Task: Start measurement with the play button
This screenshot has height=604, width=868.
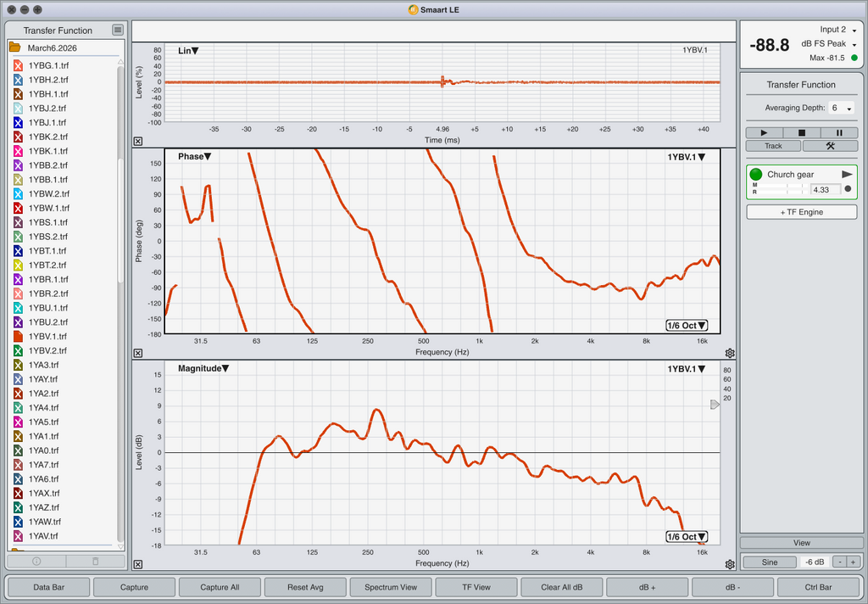Action: click(x=765, y=133)
